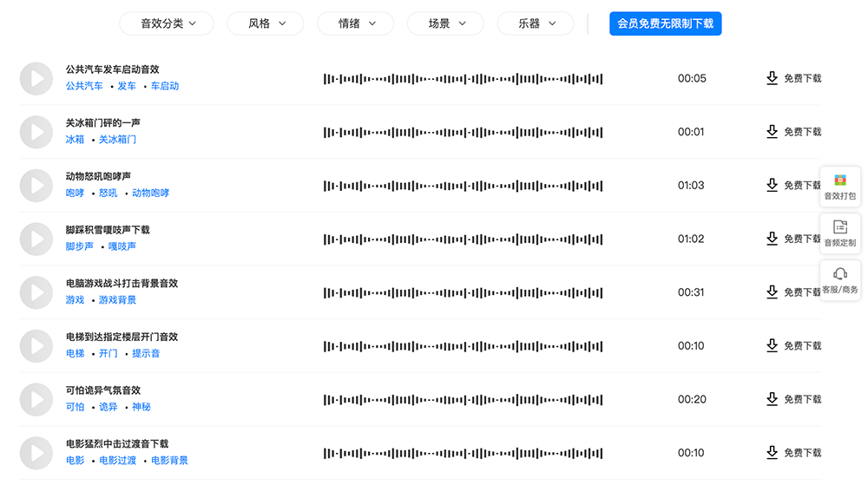Viewport: 868px width, 485px height.
Task: Play 可怕诡异气氛音效 sound
Action: (36, 399)
